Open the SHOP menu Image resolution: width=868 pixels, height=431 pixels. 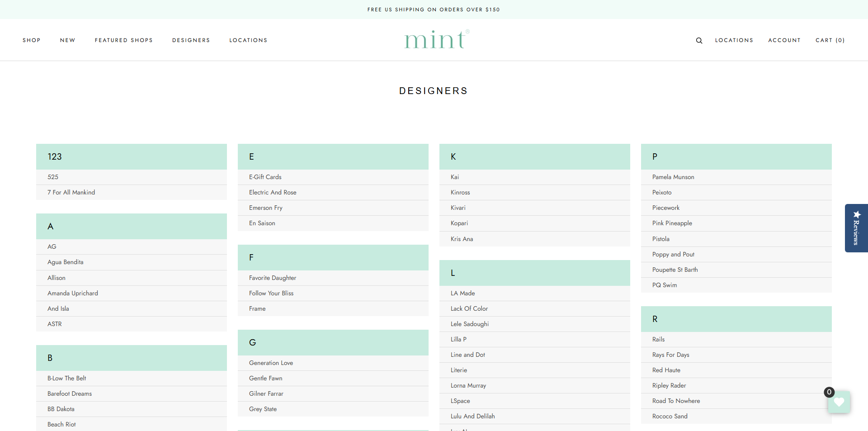coord(32,40)
